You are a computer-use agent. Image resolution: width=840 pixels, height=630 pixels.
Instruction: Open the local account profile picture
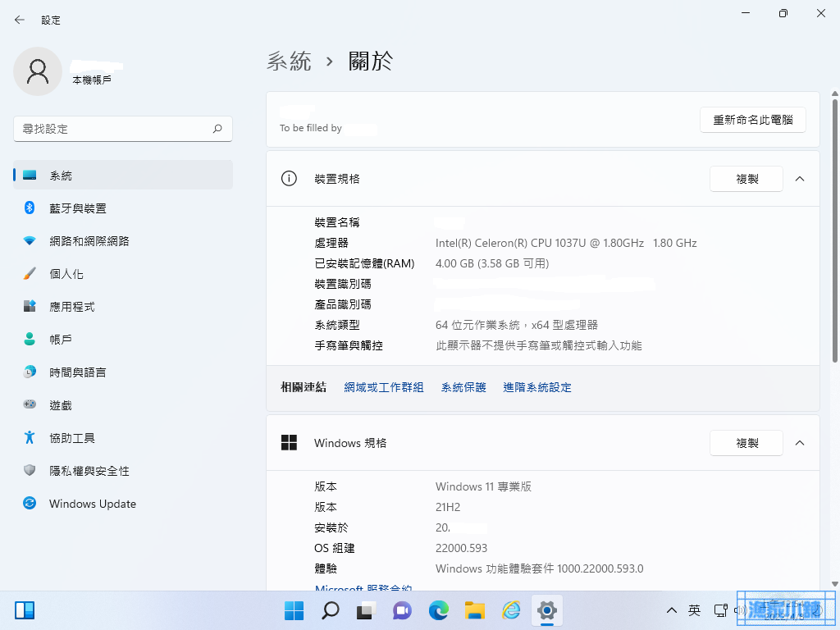pyautogui.click(x=38, y=71)
